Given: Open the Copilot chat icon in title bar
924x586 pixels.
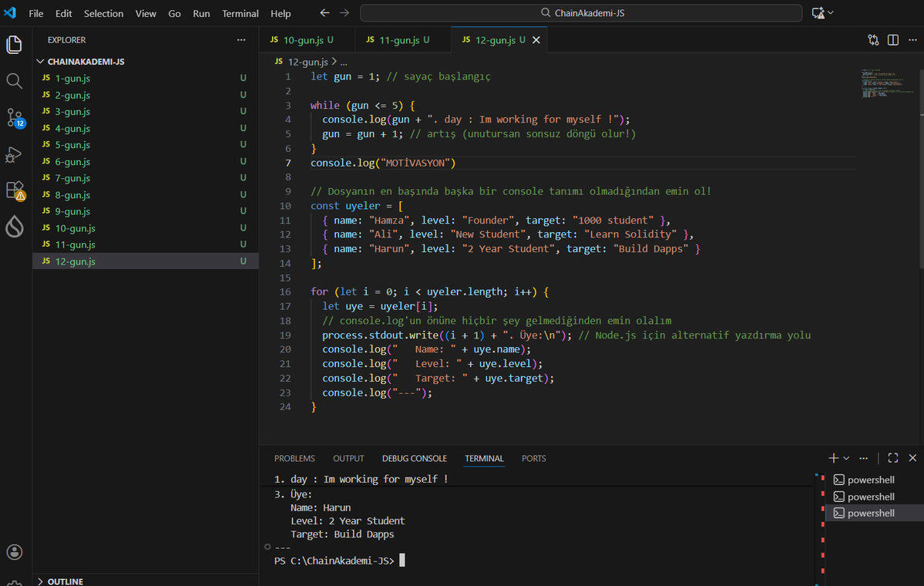Looking at the screenshot, I should [x=818, y=13].
